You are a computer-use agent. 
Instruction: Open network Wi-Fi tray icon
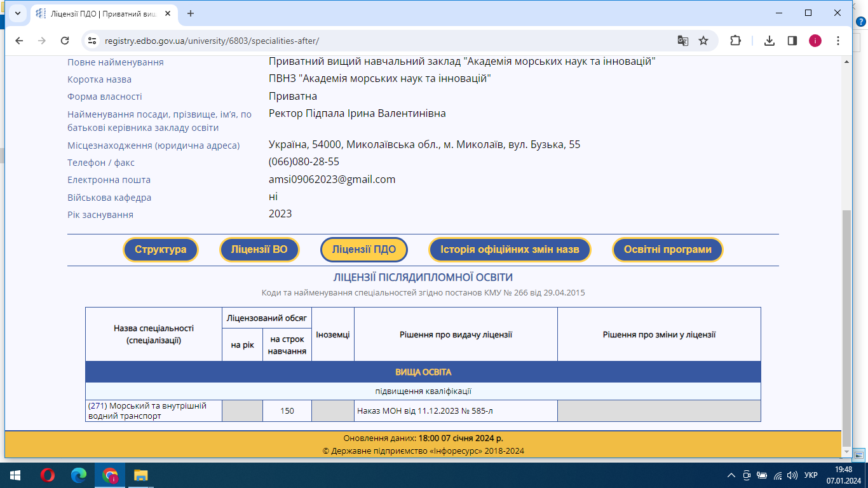click(778, 475)
